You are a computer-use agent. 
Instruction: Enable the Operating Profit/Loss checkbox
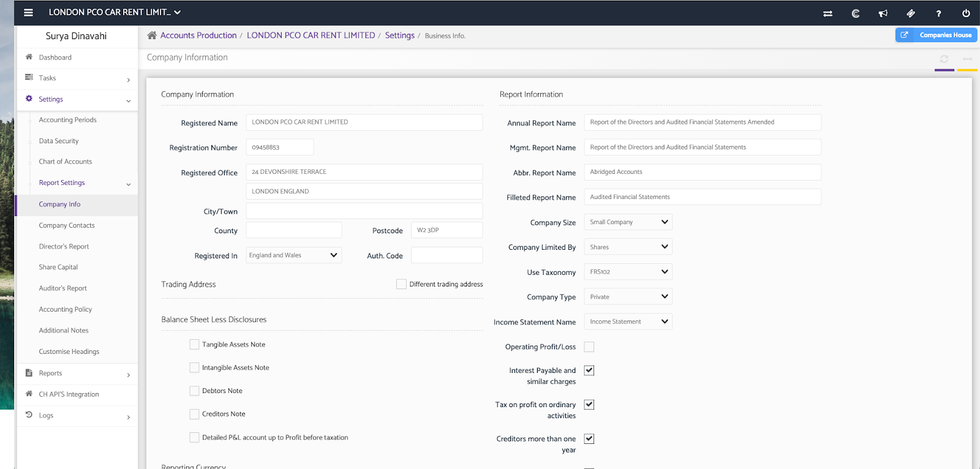click(589, 347)
